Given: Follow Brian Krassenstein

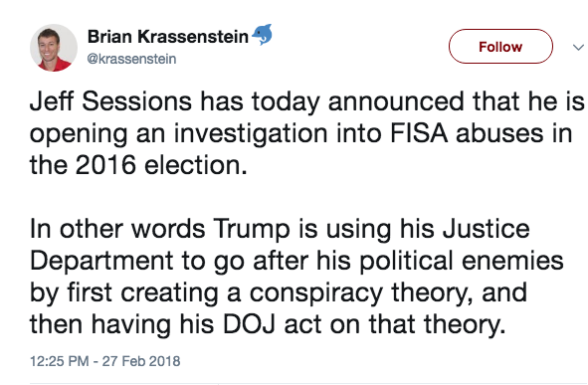Looking at the screenshot, I should point(500,47).
